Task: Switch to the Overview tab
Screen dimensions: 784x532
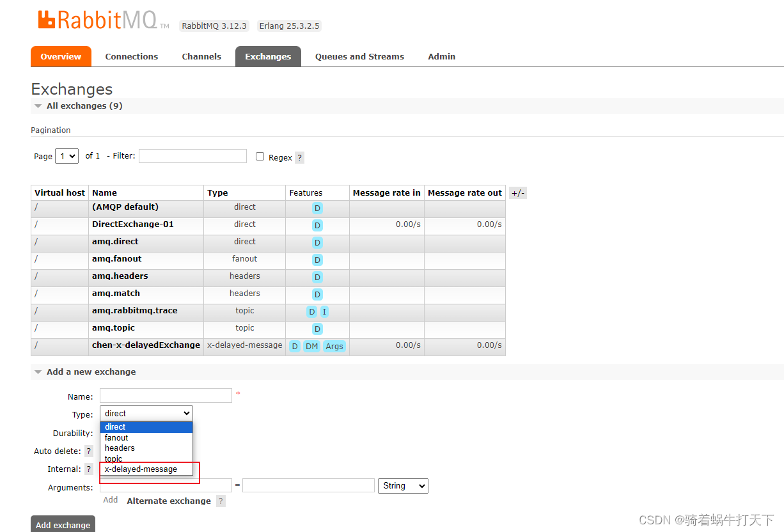Action: point(61,56)
